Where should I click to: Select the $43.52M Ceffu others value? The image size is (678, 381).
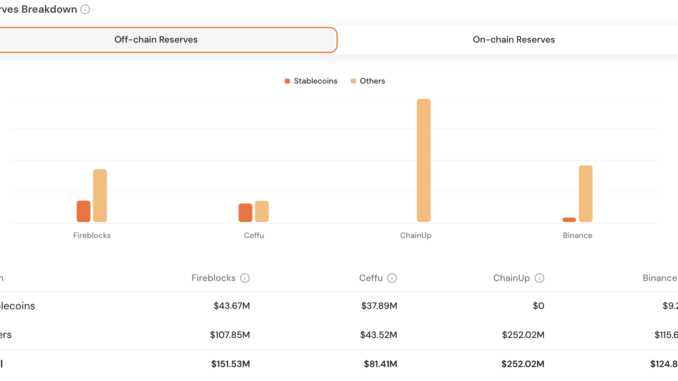click(378, 335)
